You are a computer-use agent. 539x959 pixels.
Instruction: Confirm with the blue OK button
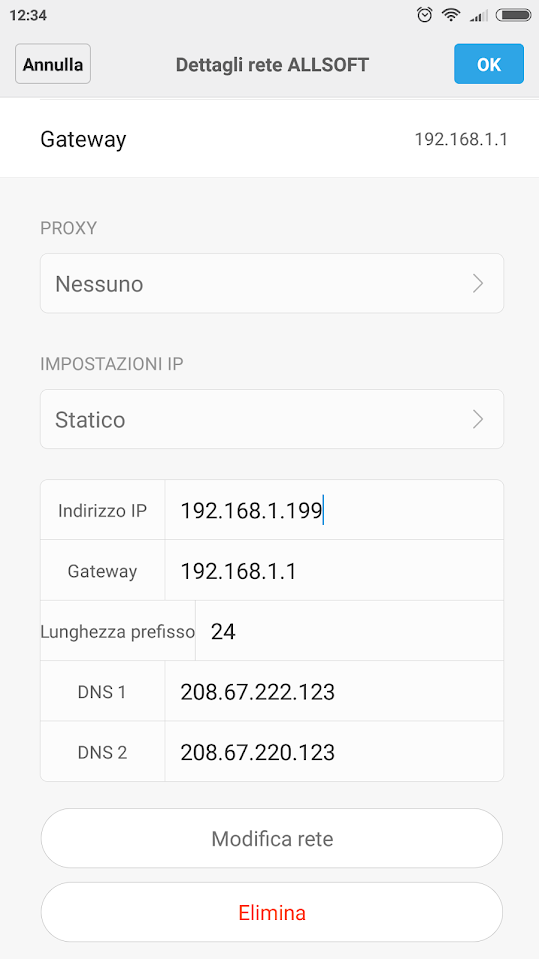[x=489, y=64]
